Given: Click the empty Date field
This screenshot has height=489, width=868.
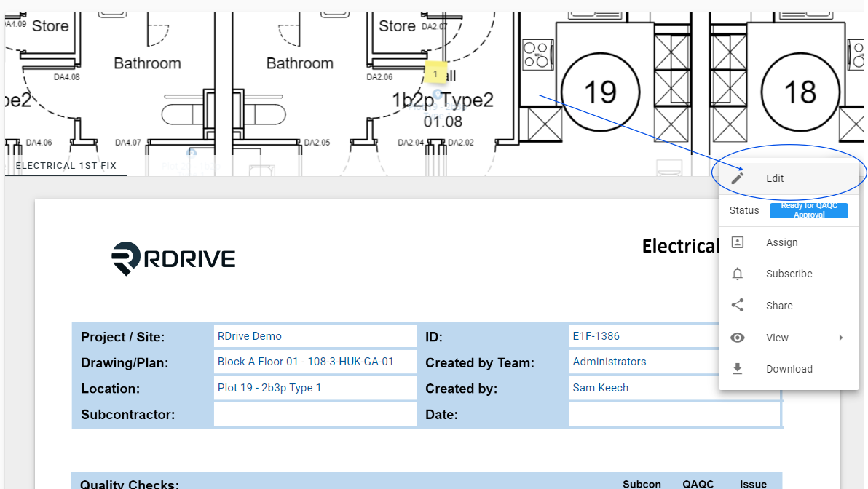Looking at the screenshot, I should click(674, 414).
